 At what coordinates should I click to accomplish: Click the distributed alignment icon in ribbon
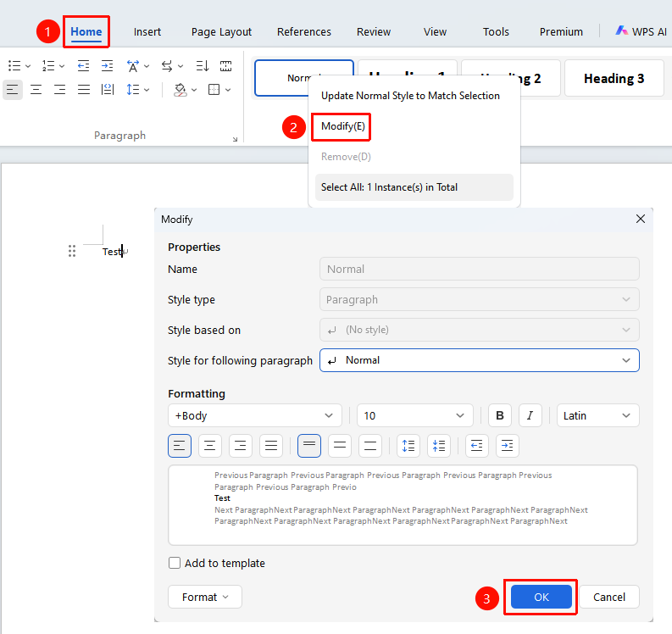[x=107, y=90]
